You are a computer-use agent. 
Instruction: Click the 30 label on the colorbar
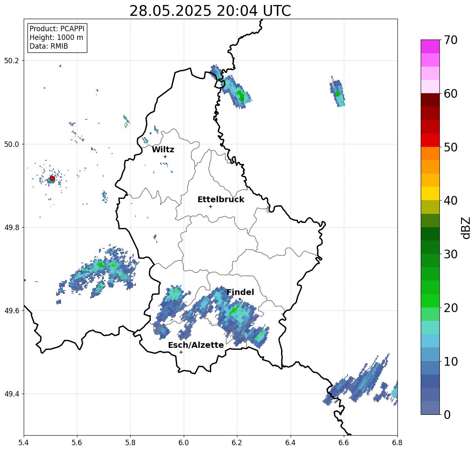coord(451,254)
